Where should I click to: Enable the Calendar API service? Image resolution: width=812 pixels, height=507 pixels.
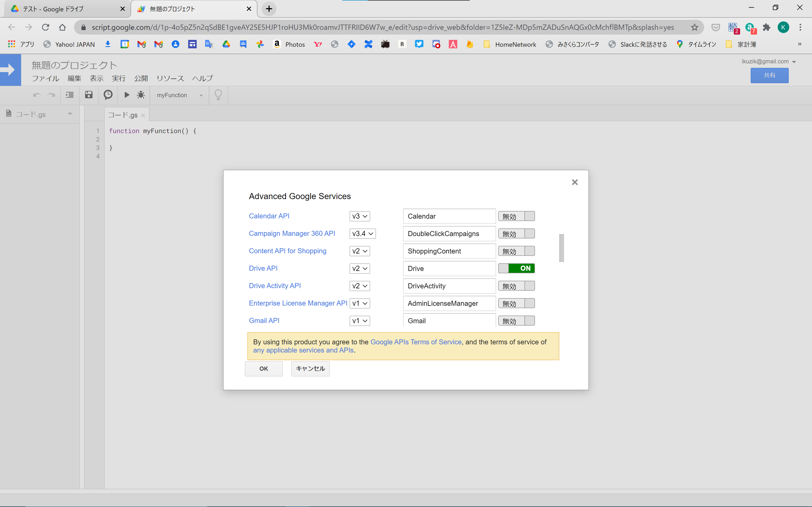click(516, 216)
